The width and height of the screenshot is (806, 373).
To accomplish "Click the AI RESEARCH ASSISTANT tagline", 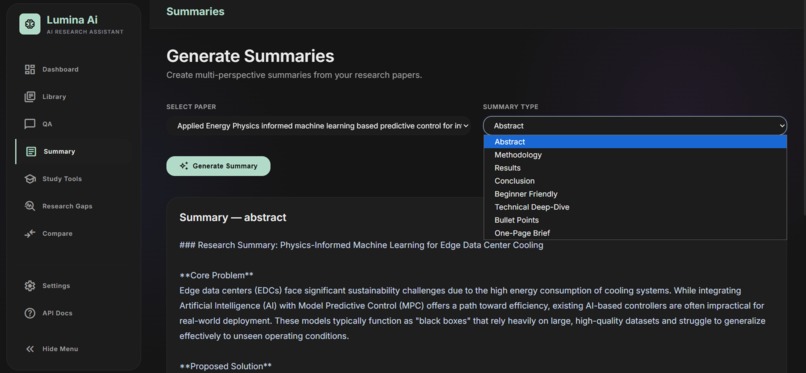I will (x=85, y=32).
